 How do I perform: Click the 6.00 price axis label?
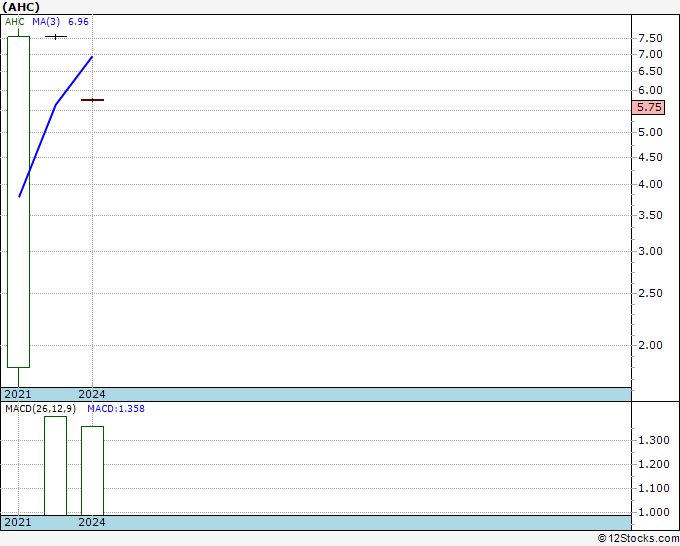(x=650, y=91)
